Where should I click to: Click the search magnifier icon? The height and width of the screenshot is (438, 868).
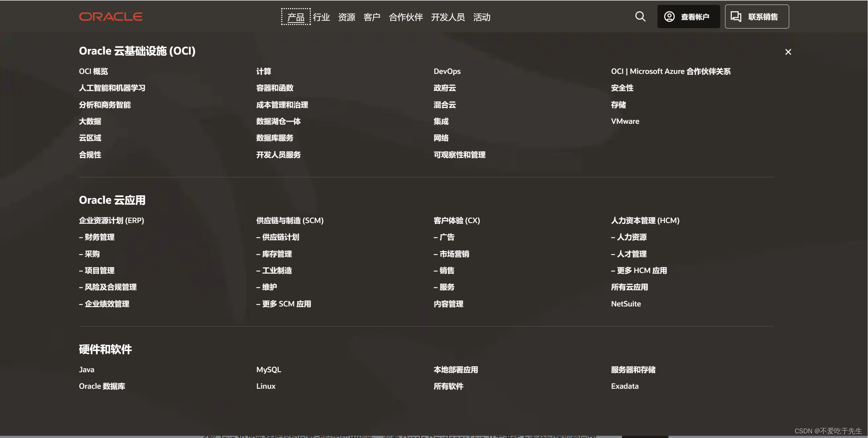pyautogui.click(x=640, y=17)
